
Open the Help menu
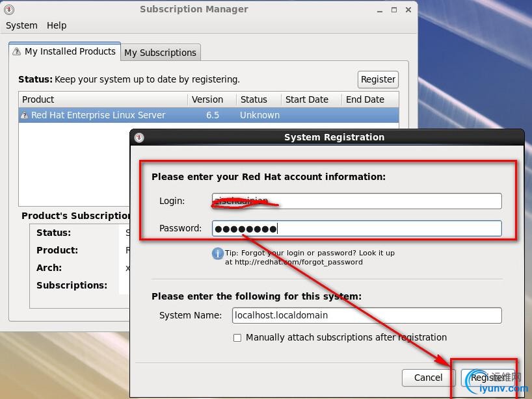[x=57, y=25]
